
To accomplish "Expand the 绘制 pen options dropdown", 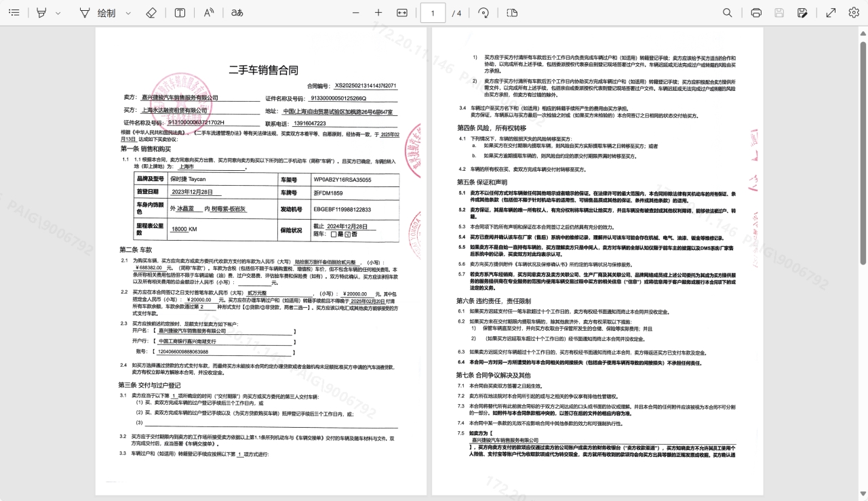I will pos(128,13).
